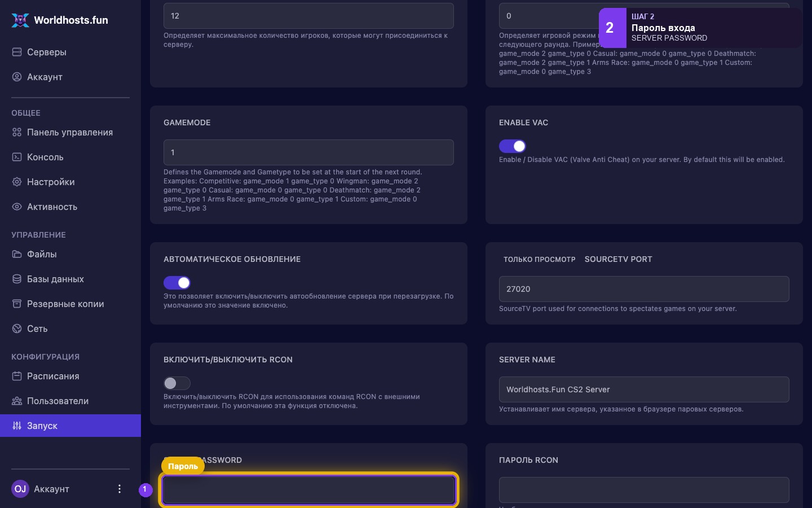Click the Базы данных database icon
Image resolution: width=812 pixels, height=508 pixels.
(x=17, y=279)
